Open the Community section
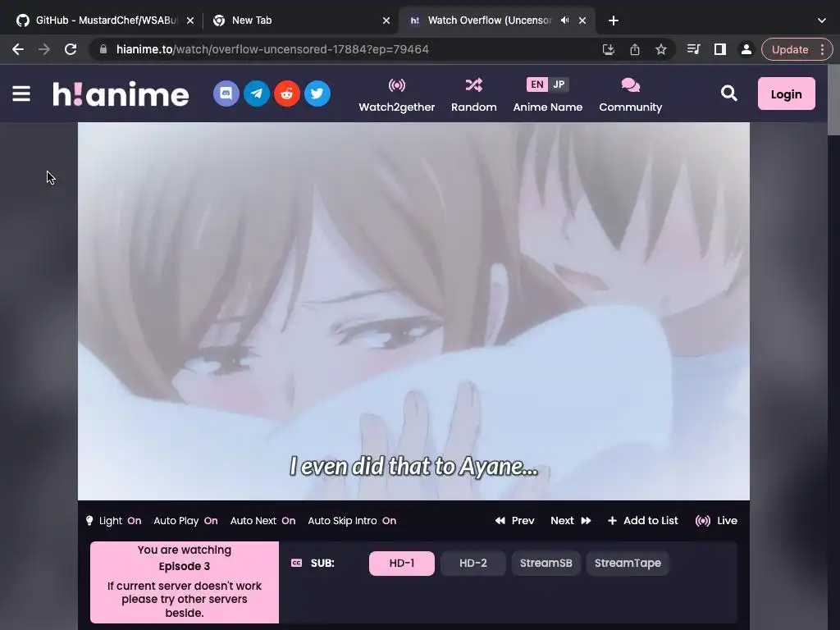 631,95
